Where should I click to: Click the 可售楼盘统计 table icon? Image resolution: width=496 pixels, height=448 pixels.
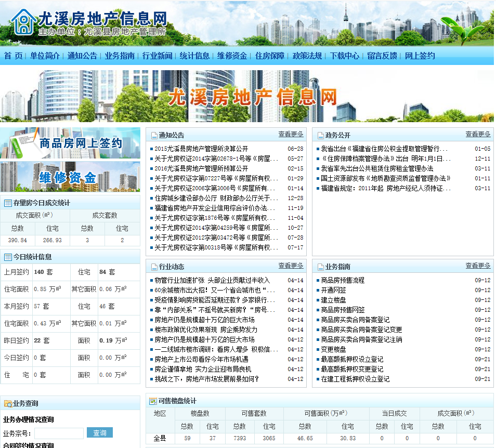click(153, 401)
